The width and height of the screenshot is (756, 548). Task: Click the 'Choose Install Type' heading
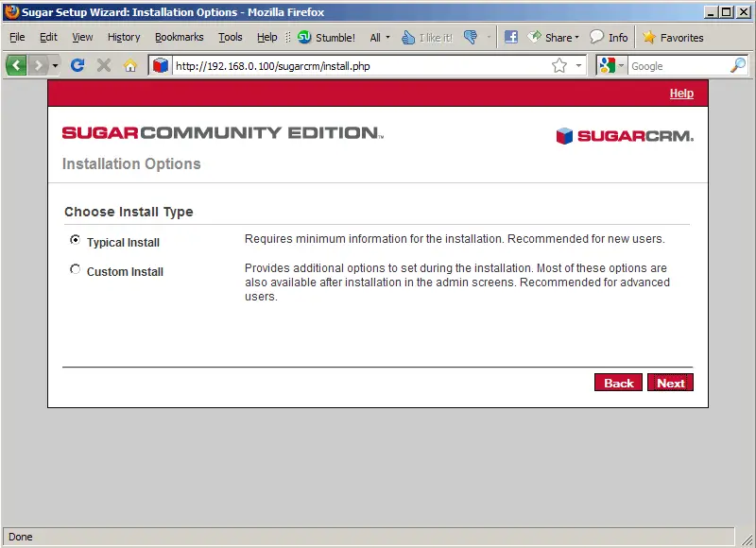click(129, 212)
